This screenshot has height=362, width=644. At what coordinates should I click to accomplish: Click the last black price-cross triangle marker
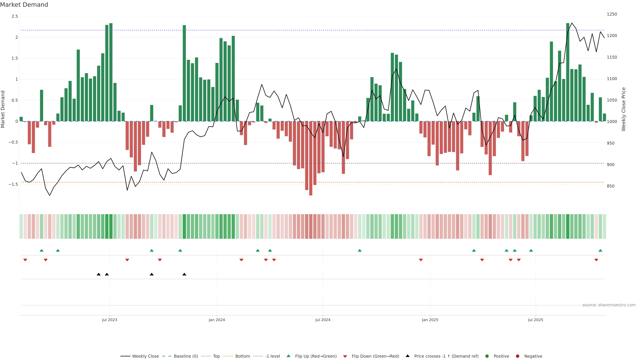(184, 274)
